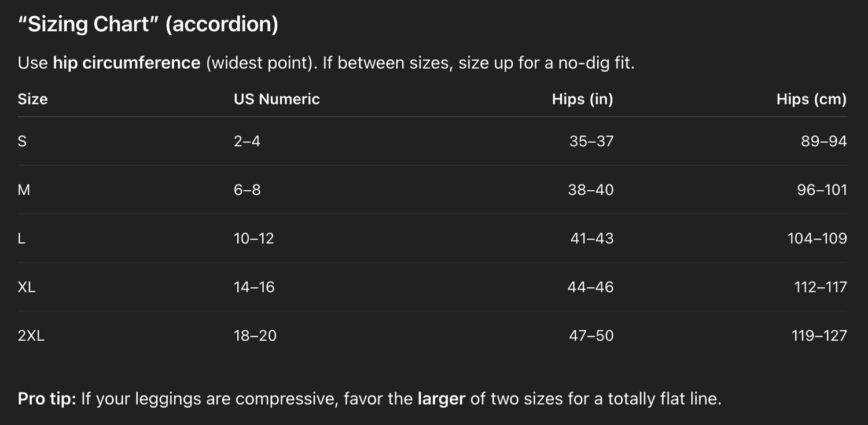This screenshot has height=425, width=868.
Task: Select the XL size row label
Action: coord(27,287)
